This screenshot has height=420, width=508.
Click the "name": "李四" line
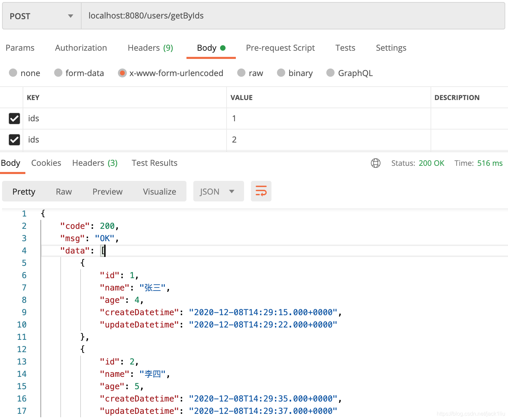135,374
